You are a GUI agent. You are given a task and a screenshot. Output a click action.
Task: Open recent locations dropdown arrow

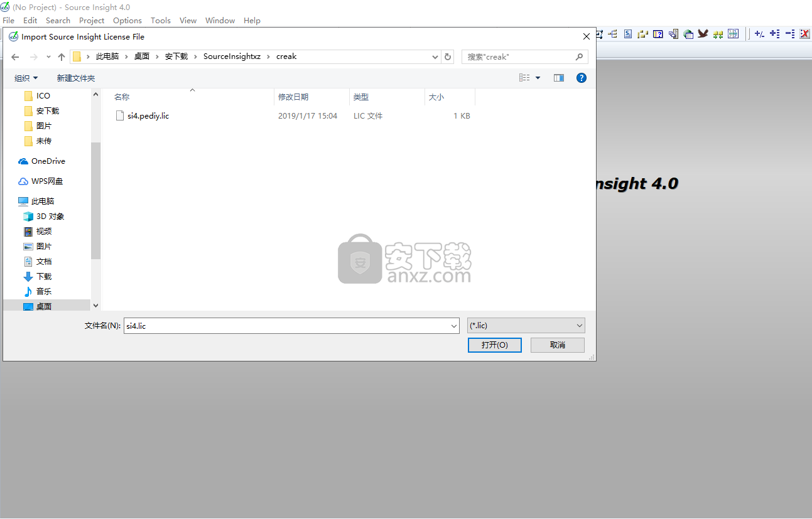pyautogui.click(x=48, y=56)
